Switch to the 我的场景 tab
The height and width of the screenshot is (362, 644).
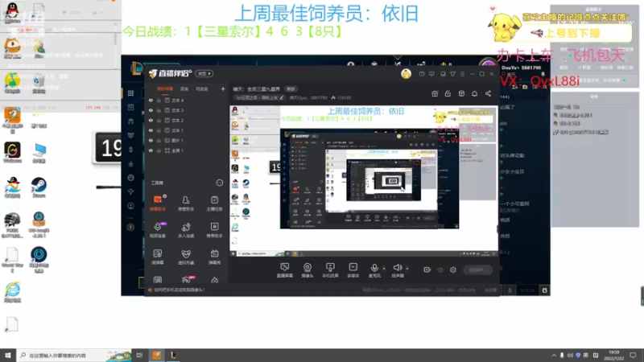pyautogui.click(x=165, y=88)
